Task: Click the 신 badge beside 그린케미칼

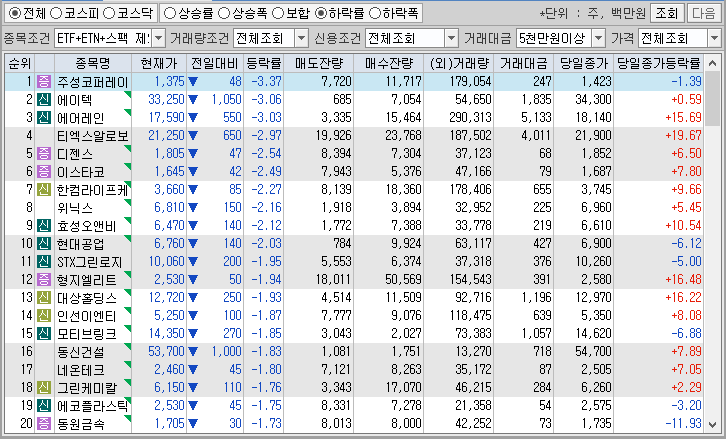Action: pos(44,388)
